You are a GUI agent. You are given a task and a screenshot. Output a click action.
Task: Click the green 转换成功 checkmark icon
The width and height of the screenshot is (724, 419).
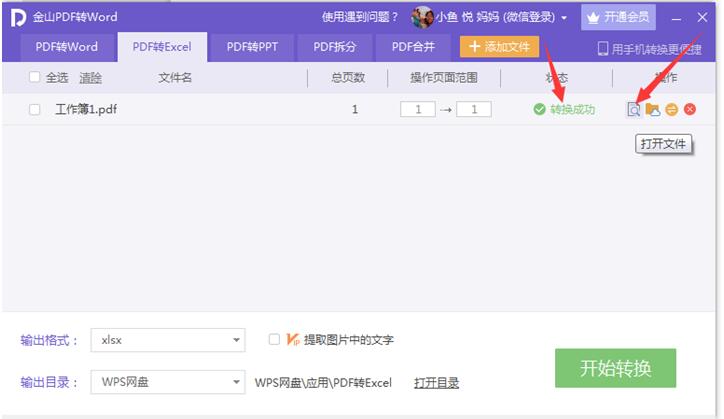click(539, 109)
